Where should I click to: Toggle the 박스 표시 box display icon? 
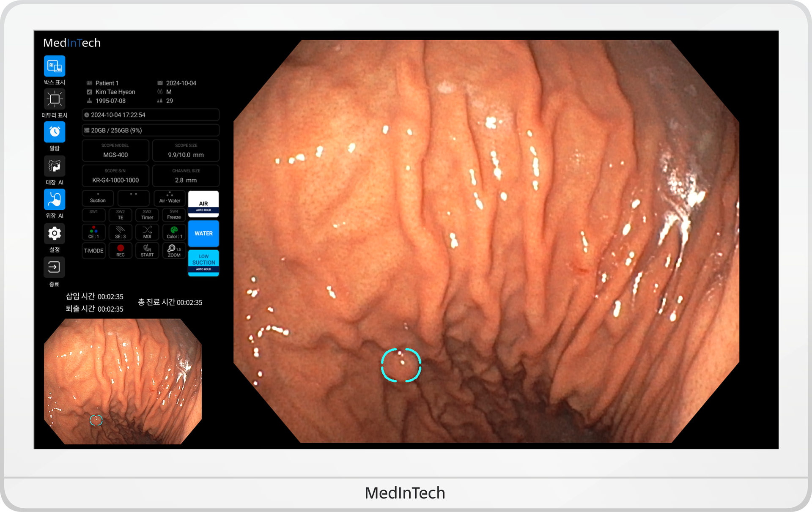click(55, 66)
